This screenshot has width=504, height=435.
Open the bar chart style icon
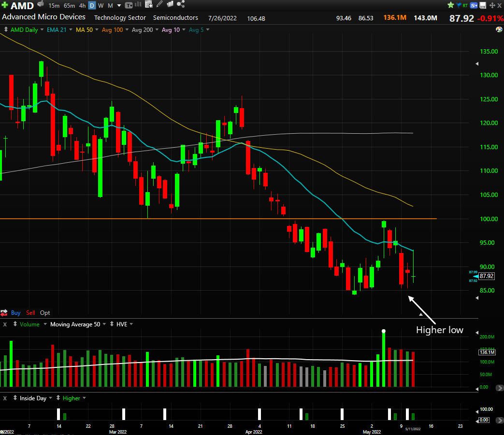[138, 4]
